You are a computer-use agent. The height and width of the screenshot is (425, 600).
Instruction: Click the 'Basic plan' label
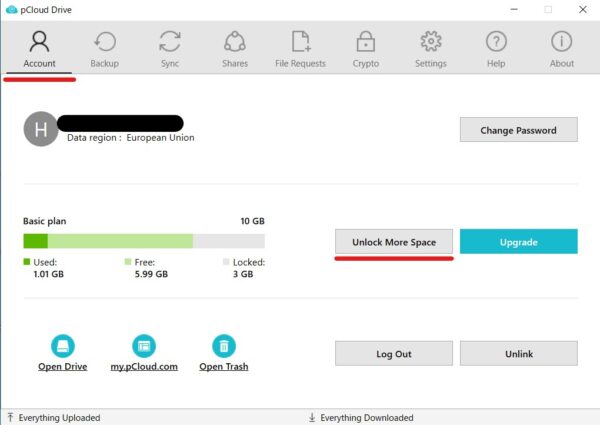(x=44, y=221)
